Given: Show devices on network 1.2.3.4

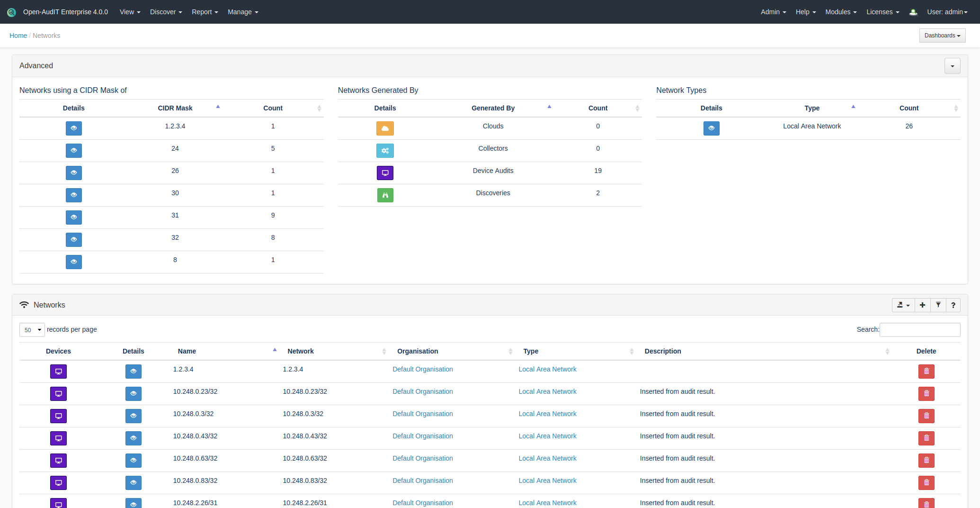Looking at the screenshot, I should tap(58, 372).
